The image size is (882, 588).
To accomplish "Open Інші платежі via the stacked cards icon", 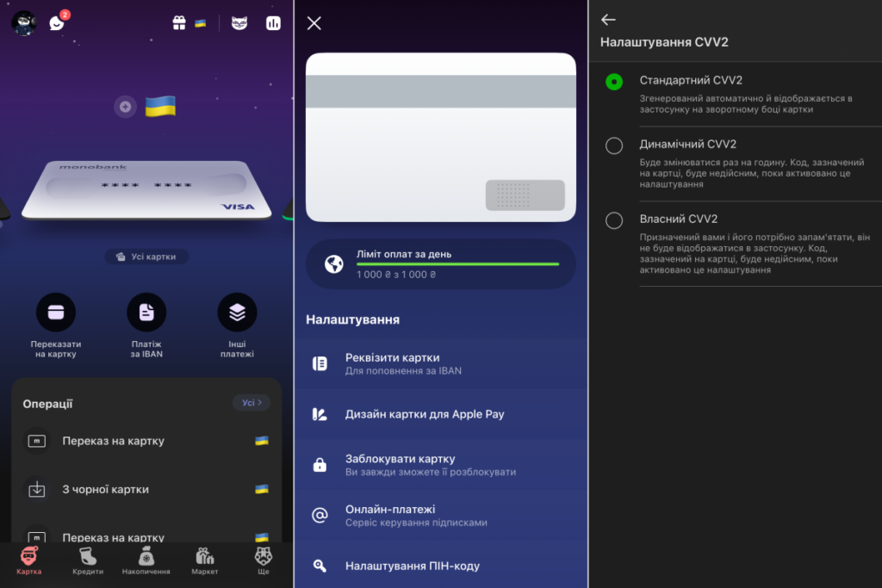I will coord(237,312).
